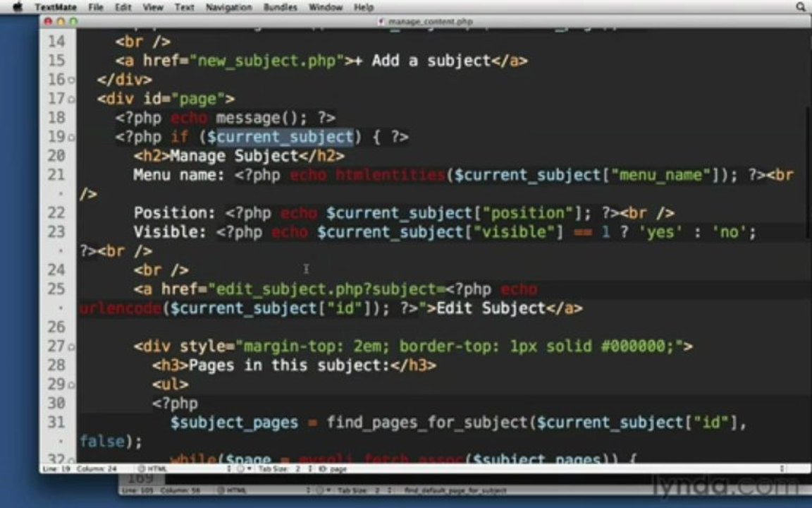The image size is (812, 508).
Task: Open the HTML language selector in status bar
Action: (x=185, y=468)
